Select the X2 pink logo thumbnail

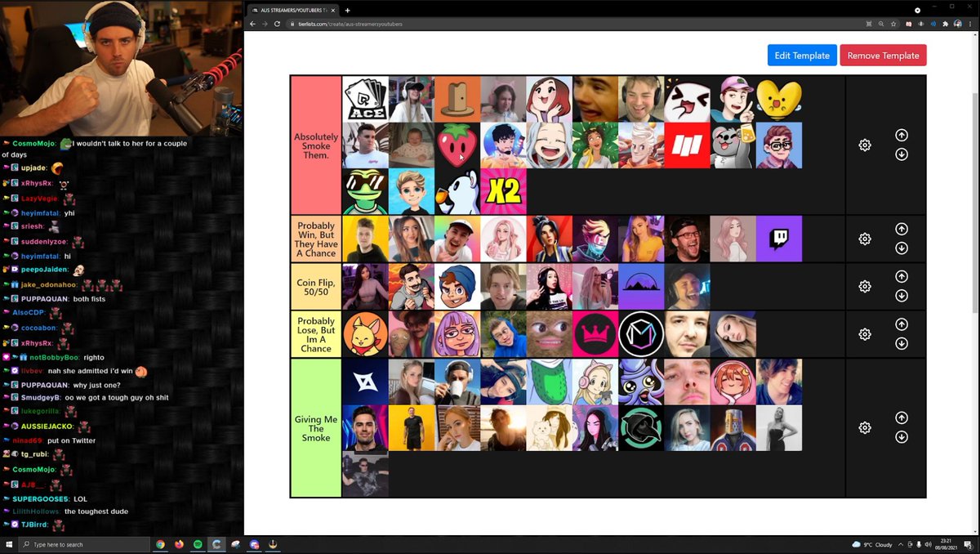coord(504,191)
